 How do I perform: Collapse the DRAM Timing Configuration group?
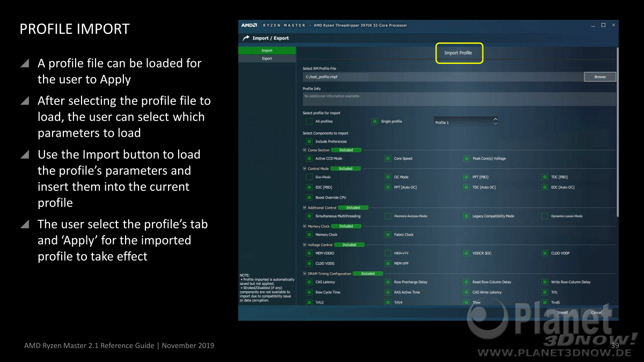pos(305,274)
